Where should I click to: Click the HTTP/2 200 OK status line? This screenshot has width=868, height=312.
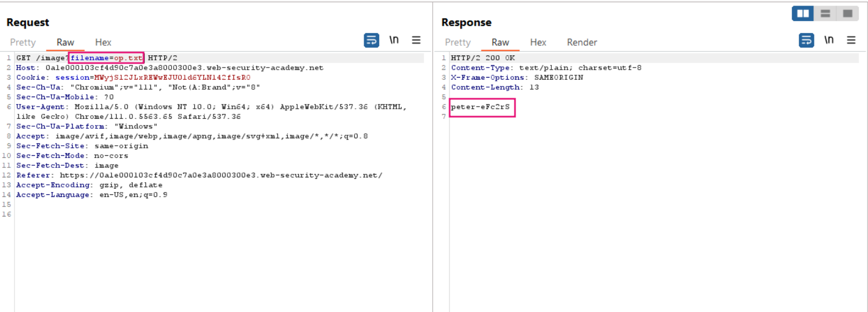[x=483, y=58]
